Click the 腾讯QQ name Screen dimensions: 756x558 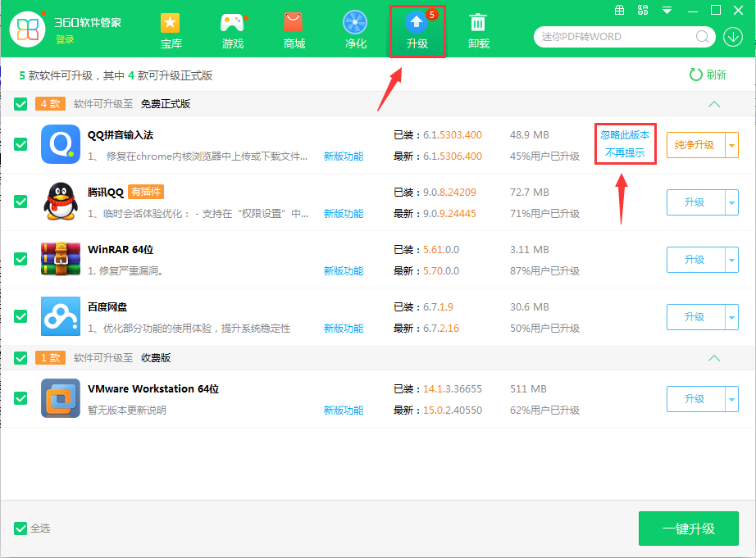click(106, 193)
